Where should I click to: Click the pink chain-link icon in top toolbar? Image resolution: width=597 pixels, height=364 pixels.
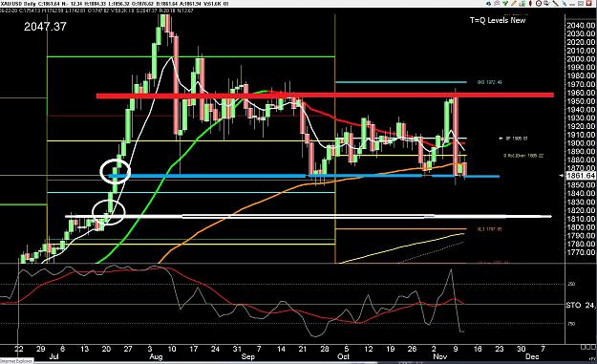click(497, 4)
